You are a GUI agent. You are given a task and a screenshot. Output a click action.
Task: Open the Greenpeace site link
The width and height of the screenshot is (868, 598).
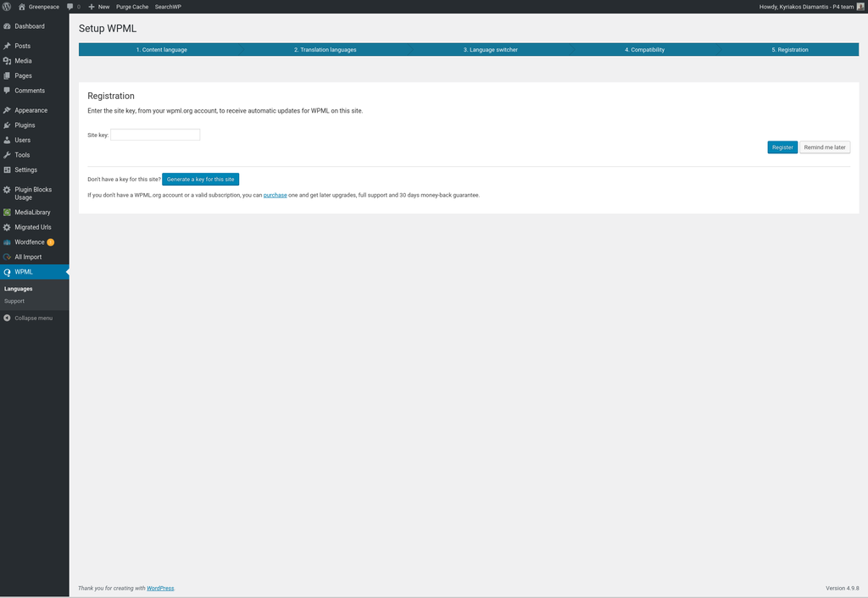point(39,7)
